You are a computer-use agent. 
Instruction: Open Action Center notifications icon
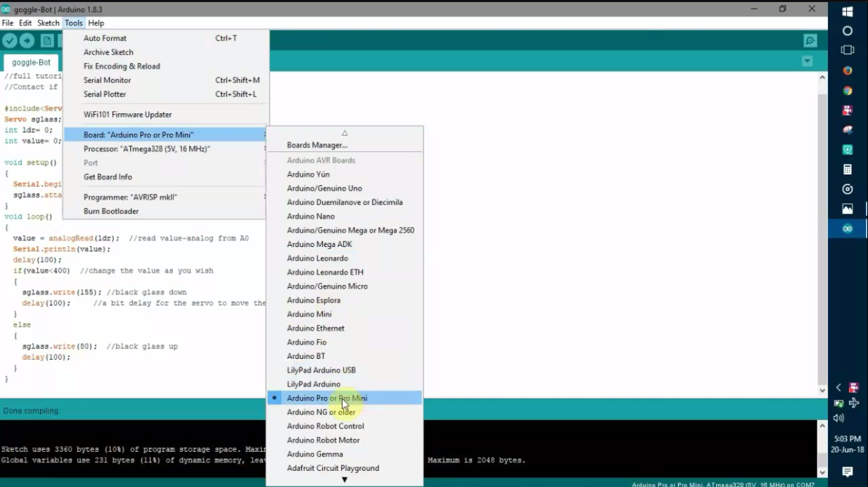(848, 472)
